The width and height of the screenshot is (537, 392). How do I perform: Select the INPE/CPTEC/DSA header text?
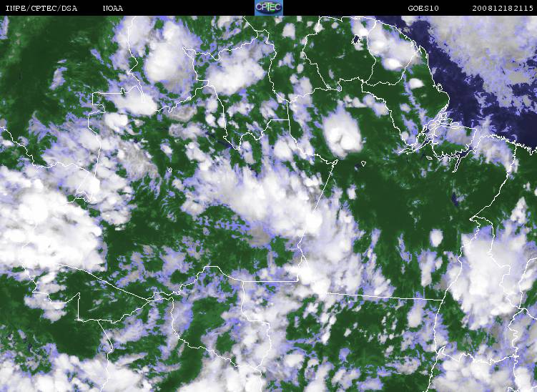click(x=41, y=8)
